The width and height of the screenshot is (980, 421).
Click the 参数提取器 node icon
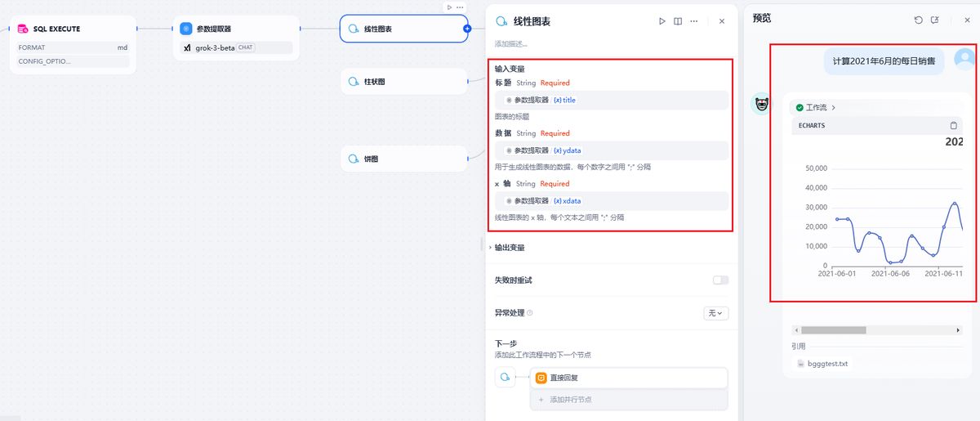[186, 29]
